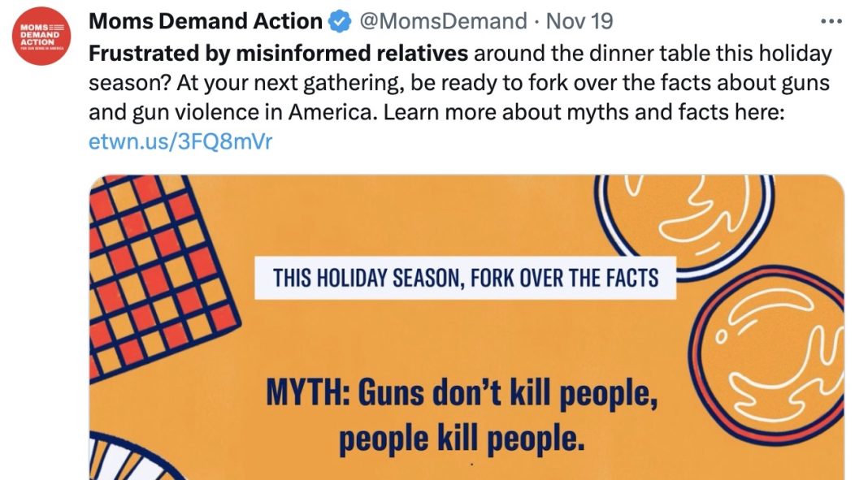Click the 'MYTH: Guns don't kill people' line
Image resolution: width=868 pixels, height=480 pixels.
(x=460, y=396)
